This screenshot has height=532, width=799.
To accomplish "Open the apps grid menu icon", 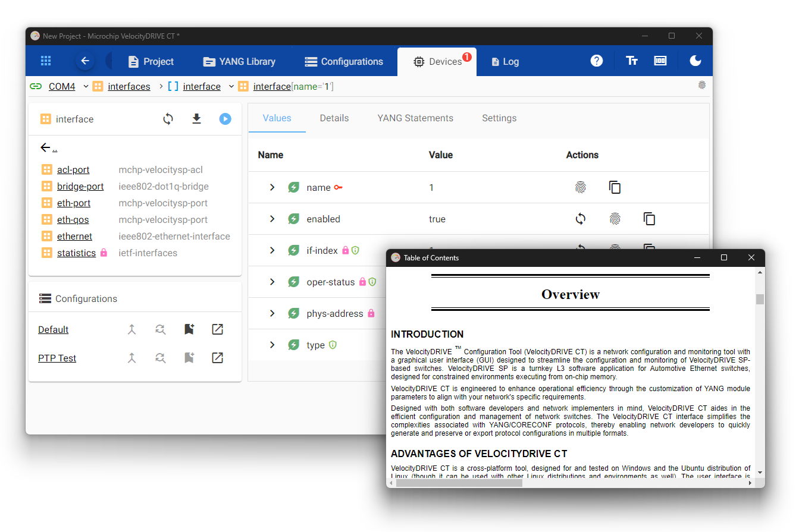I will 46,61.
